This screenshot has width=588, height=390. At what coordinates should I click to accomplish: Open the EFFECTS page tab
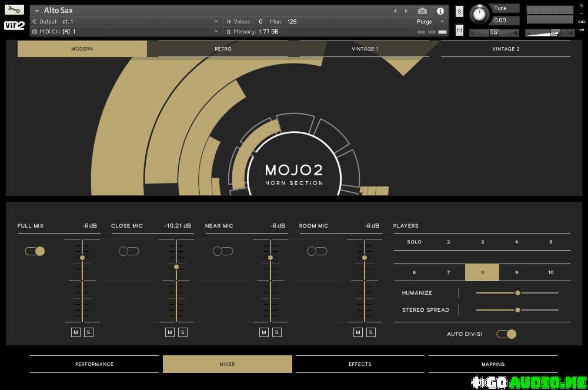360,364
